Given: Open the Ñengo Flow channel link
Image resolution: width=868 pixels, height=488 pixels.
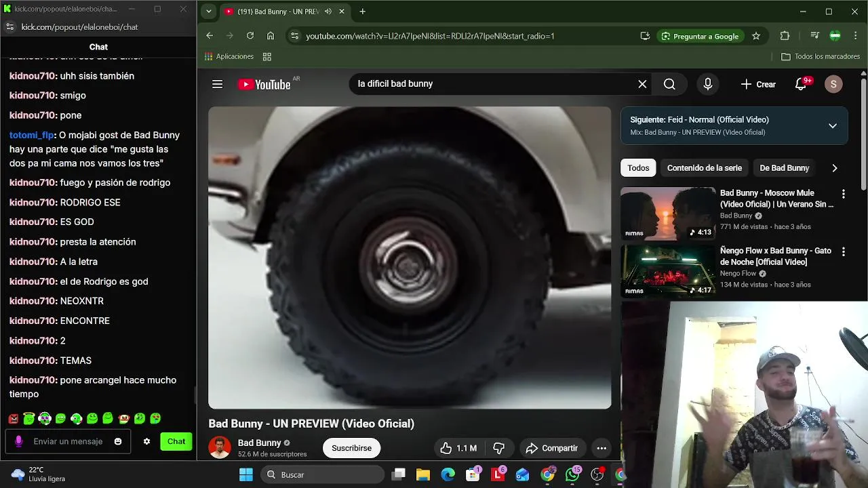Looking at the screenshot, I should click(738, 274).
